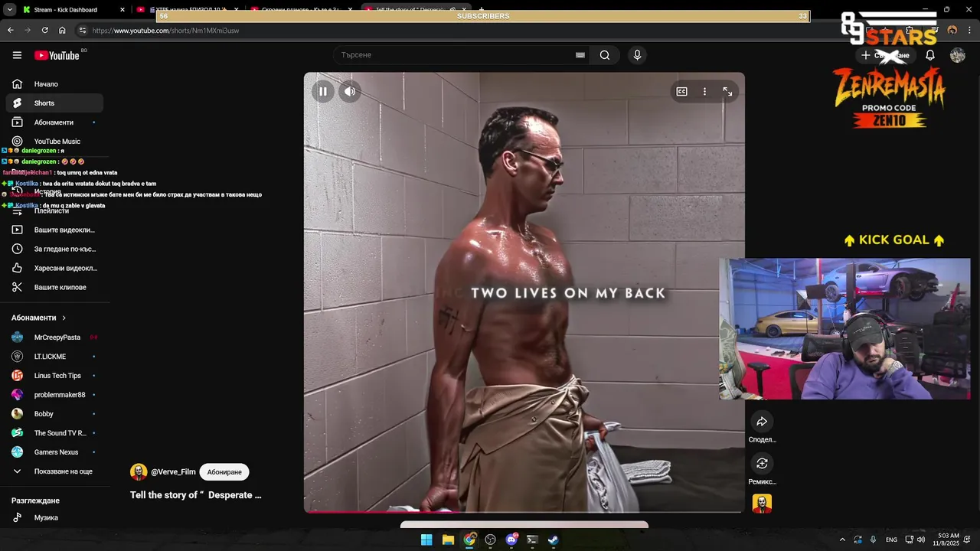Open LT.LICKME subscription
Image resolution: width=980 pixels, height=551 pixels.
pyautogui.click(x=54, y=357)
